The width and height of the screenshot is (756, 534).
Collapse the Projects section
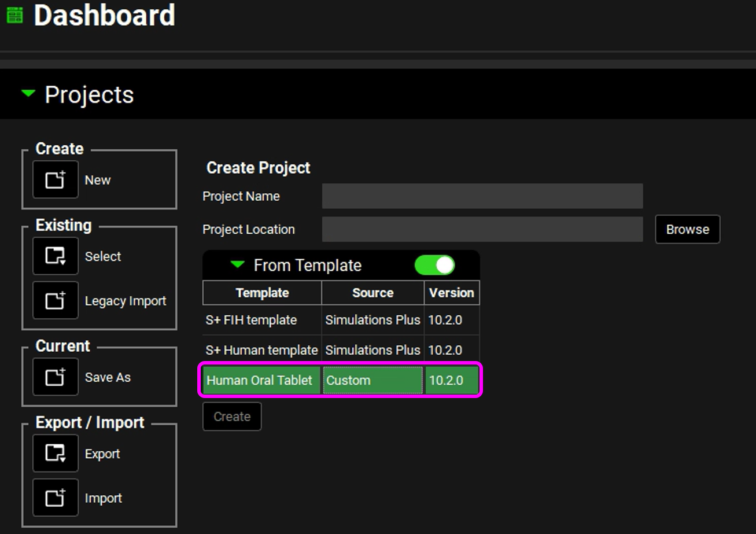click(x=28, y=94)
